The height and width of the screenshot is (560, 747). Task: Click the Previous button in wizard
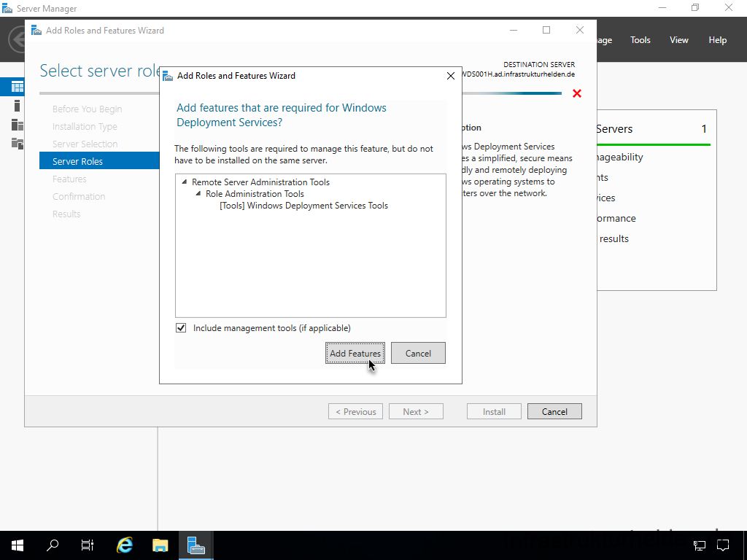(x=356, y=411)
